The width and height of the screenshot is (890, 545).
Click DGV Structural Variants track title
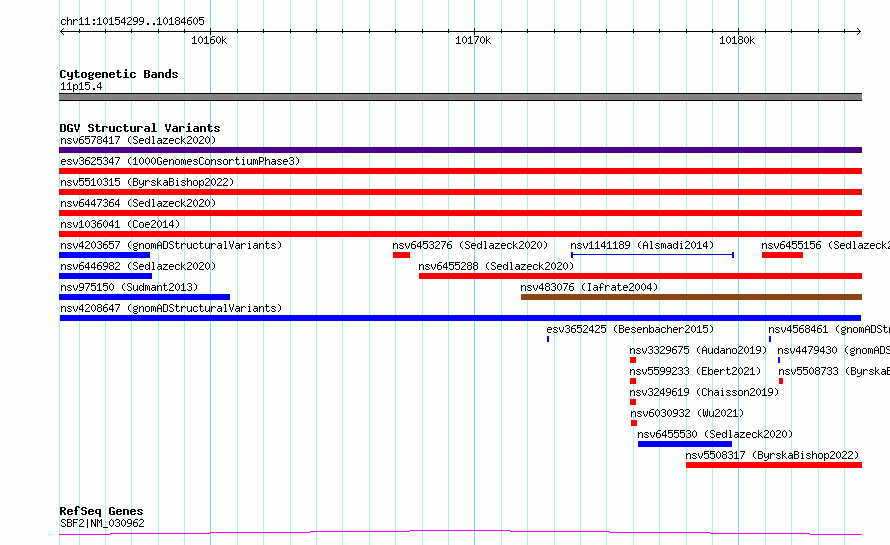[140, 128]
